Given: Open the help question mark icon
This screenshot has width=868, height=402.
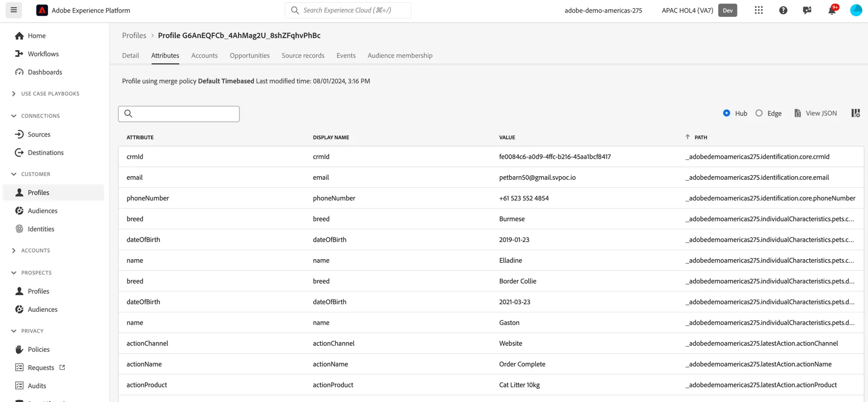Looking at the screenshot, I should [783, 10].
